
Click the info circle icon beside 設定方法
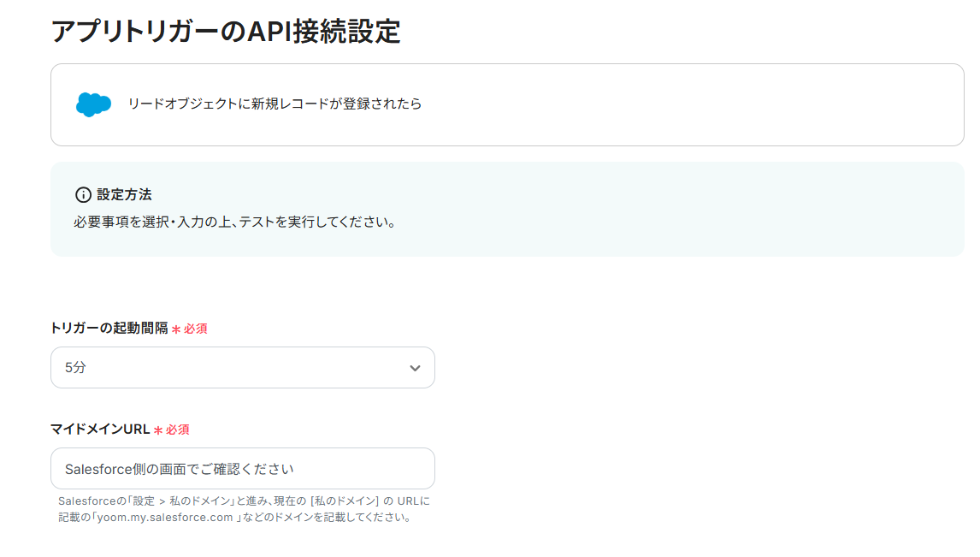pyautogui.click(x=83, y=195)
